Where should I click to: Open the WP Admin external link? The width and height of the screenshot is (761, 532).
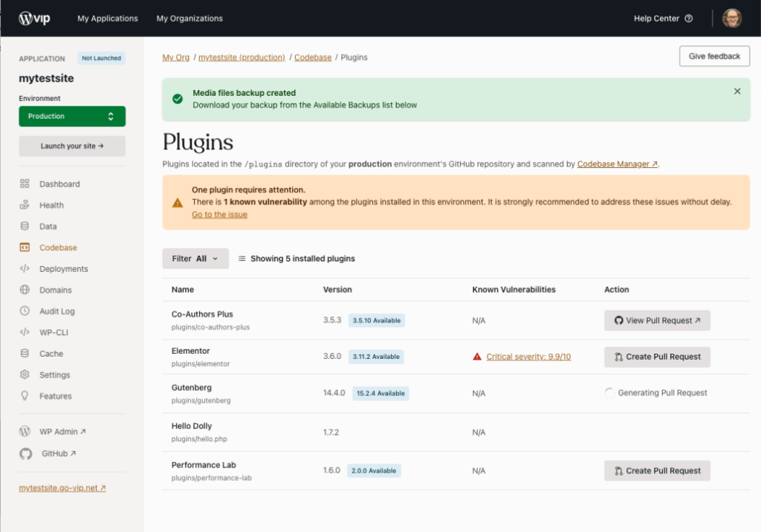(62, 432)
